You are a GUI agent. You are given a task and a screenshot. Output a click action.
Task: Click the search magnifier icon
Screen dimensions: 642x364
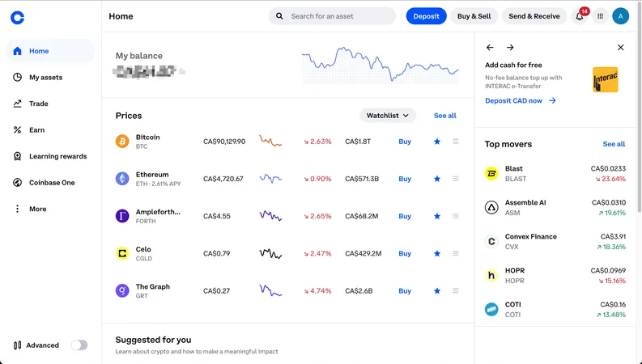(279, 16)
